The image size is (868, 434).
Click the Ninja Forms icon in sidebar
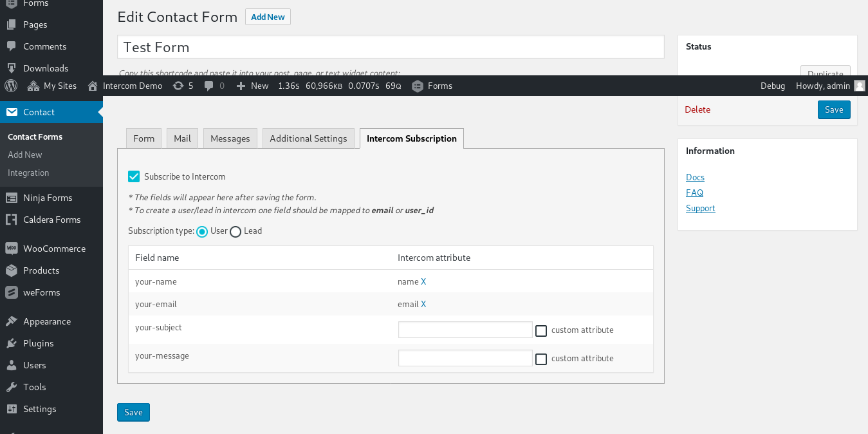[x=11, y=198]
